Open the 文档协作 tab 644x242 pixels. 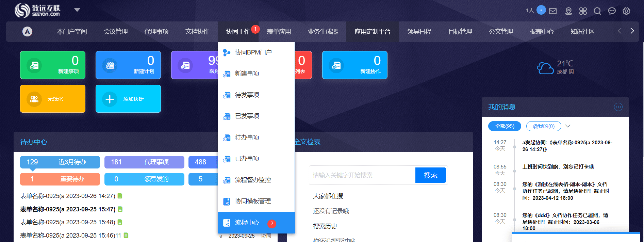pos(197,32)
